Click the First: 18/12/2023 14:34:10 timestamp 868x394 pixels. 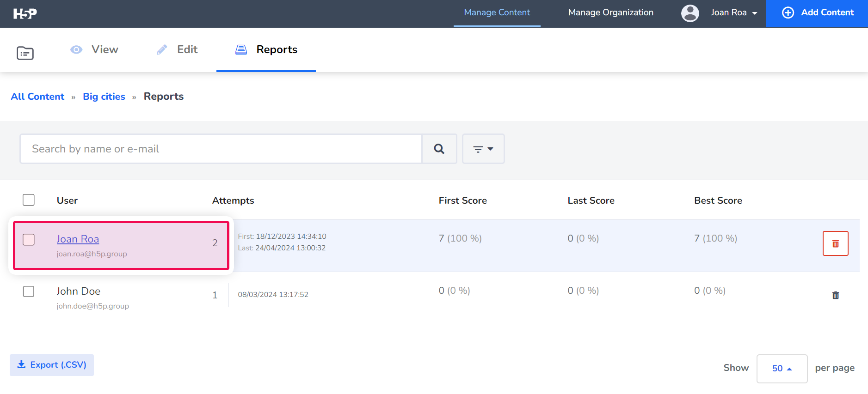pyautogui.click(x=282, y=236)
